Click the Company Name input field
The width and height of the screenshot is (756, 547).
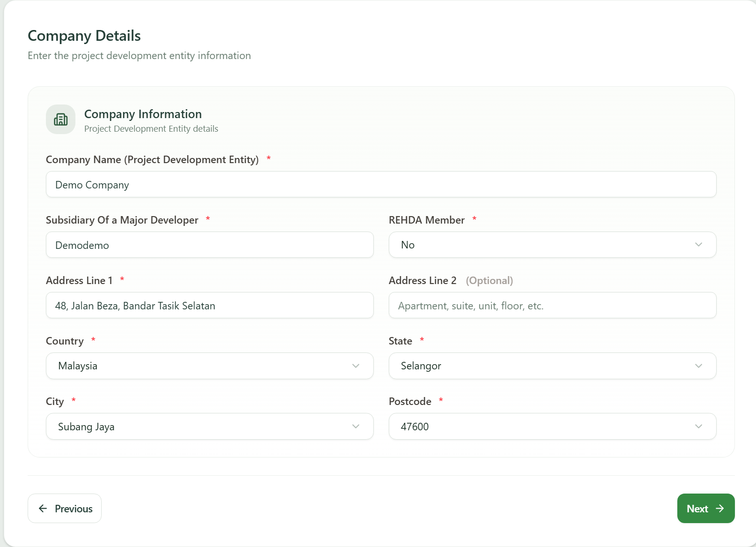[381, 184]
